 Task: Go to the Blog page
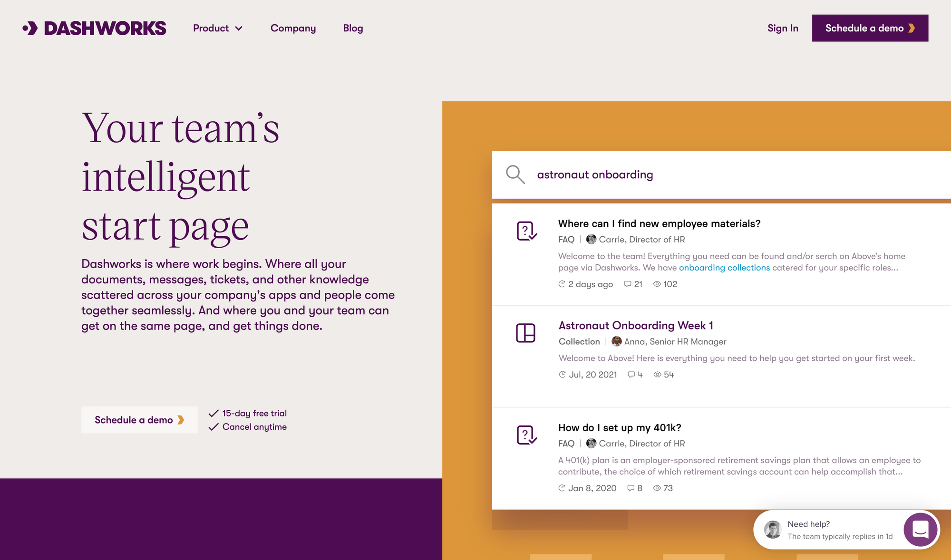[353, 28]
